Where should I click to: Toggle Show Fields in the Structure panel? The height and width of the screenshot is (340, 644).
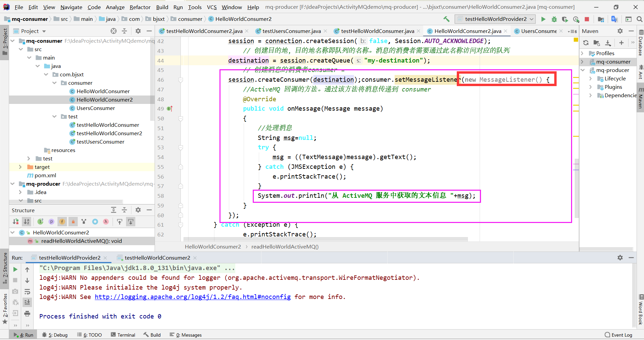tap(62, 221)
